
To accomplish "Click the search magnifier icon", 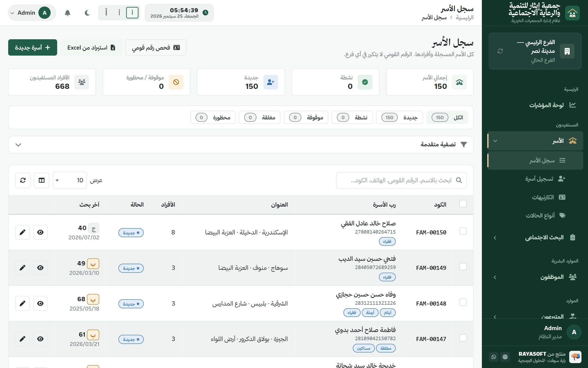I will coord(459,180).
